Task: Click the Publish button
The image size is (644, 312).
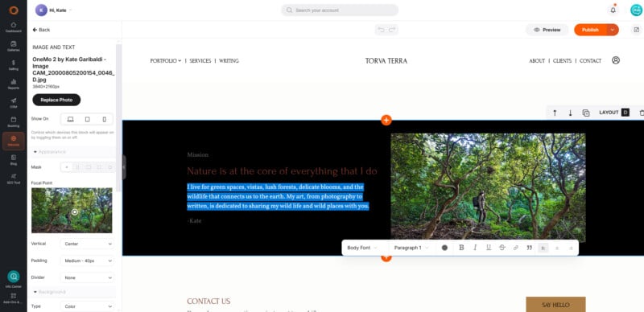Action: point(590,30)
